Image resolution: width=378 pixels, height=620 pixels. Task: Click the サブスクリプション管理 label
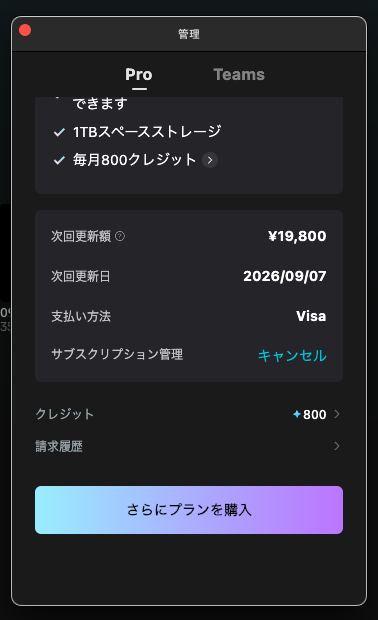coord(117,354)
